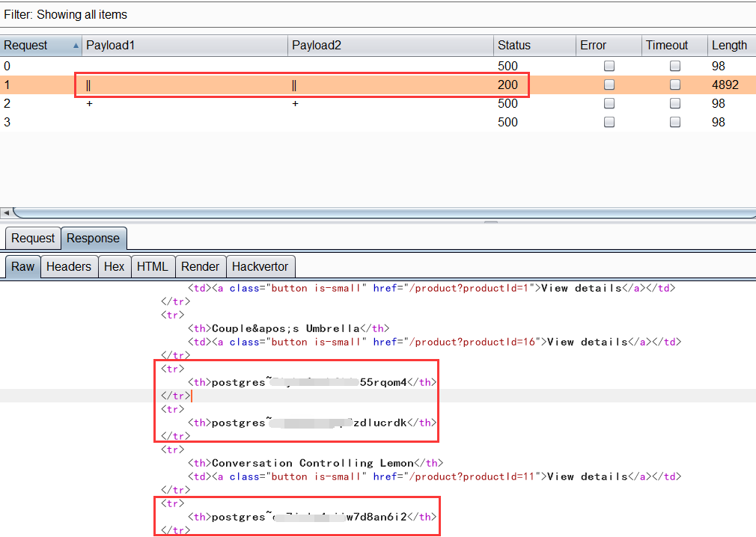
Task: Select the Raw view tab
Action: (x=22, y=266)
